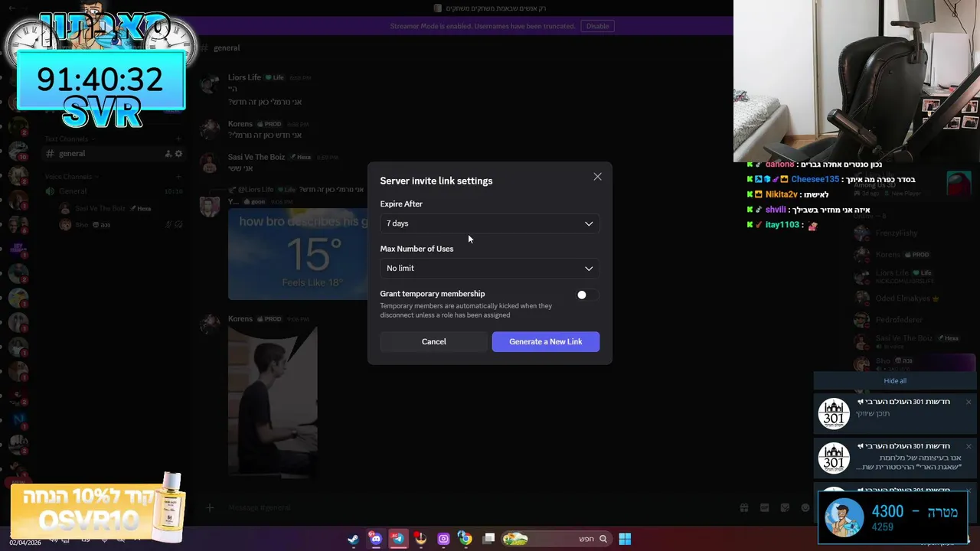Viewport: 980px width, 551px height.
Task: Dismiss the notification reading תוכן שיווקי
Action: click(968, 402)
